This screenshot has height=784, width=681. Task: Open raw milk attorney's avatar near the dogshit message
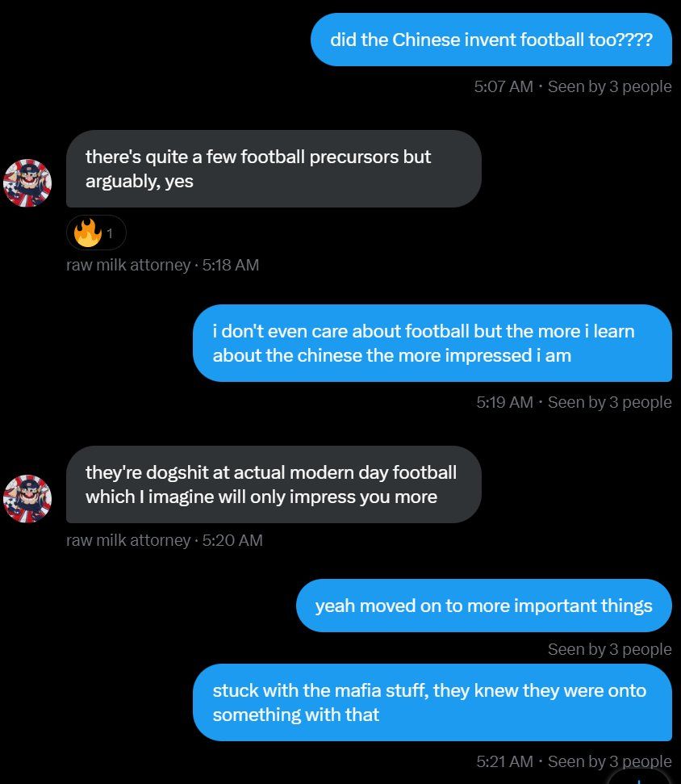click(x=27, y=498)
